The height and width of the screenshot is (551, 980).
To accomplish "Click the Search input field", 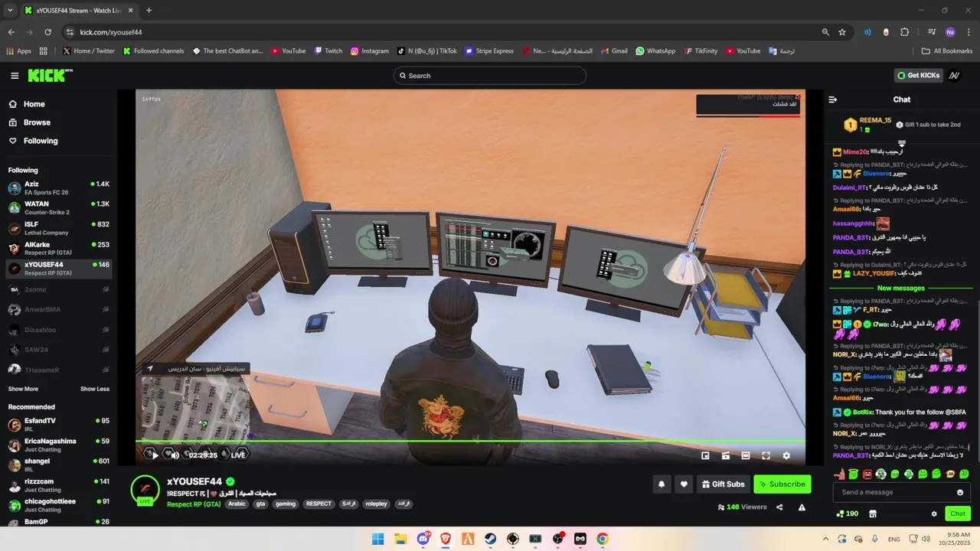I will point(490,76).
